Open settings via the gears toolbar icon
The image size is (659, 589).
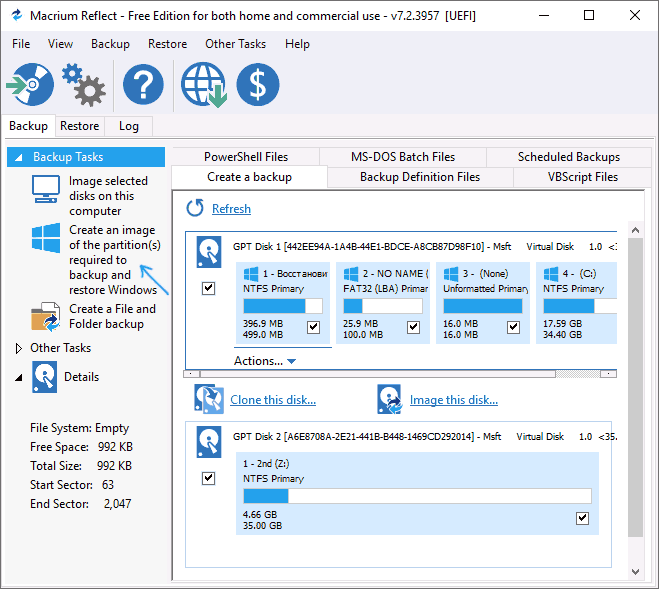point(84,85)
